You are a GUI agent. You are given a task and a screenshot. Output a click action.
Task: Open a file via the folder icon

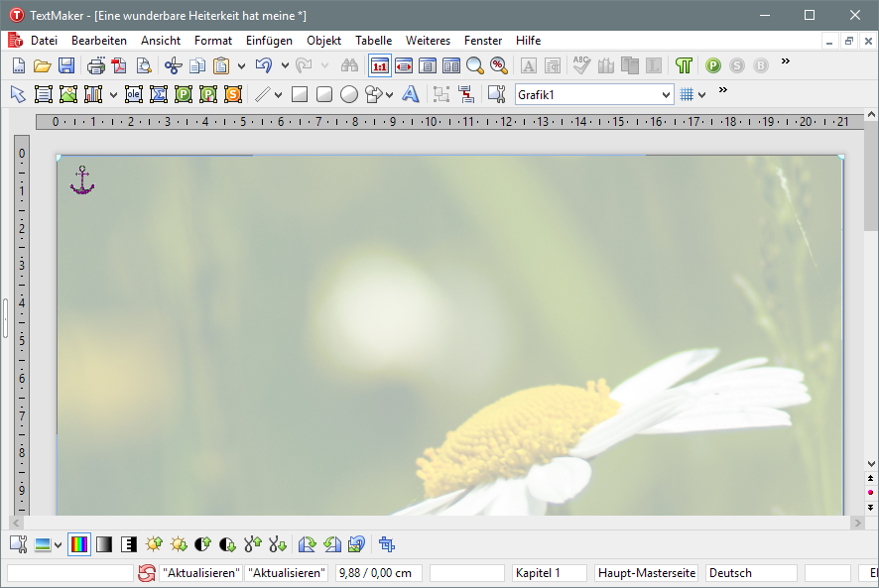[42, 65]
